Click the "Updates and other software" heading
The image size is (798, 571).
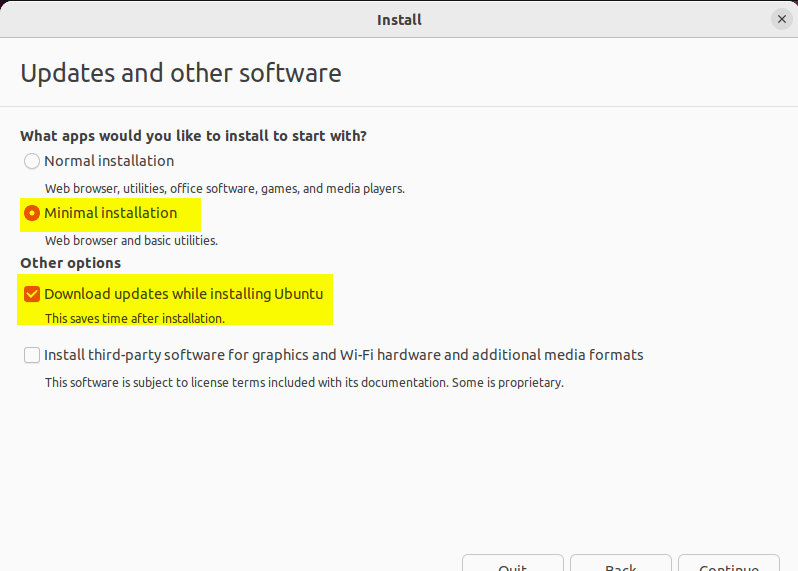[x=181, y=73]
